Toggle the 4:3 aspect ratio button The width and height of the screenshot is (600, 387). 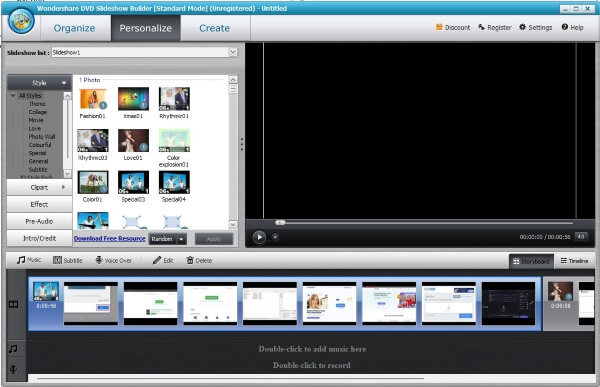click(x=580, y=237)
